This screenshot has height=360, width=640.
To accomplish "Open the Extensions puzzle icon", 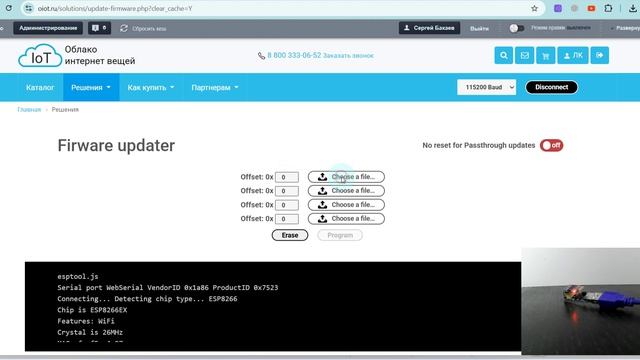I will pos(608,8).
